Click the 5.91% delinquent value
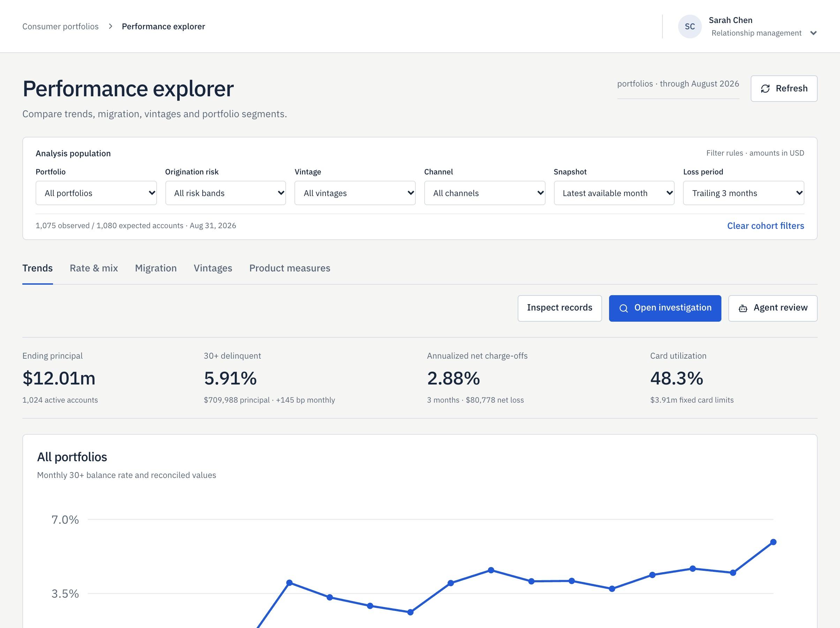840x628 pixels. (230, 379)
